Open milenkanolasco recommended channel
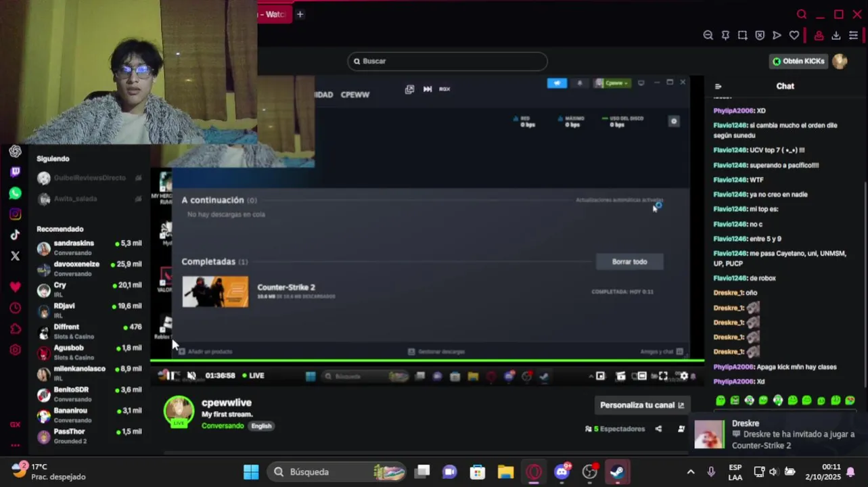Screen dimensions: 868x487 click(89, 373)
